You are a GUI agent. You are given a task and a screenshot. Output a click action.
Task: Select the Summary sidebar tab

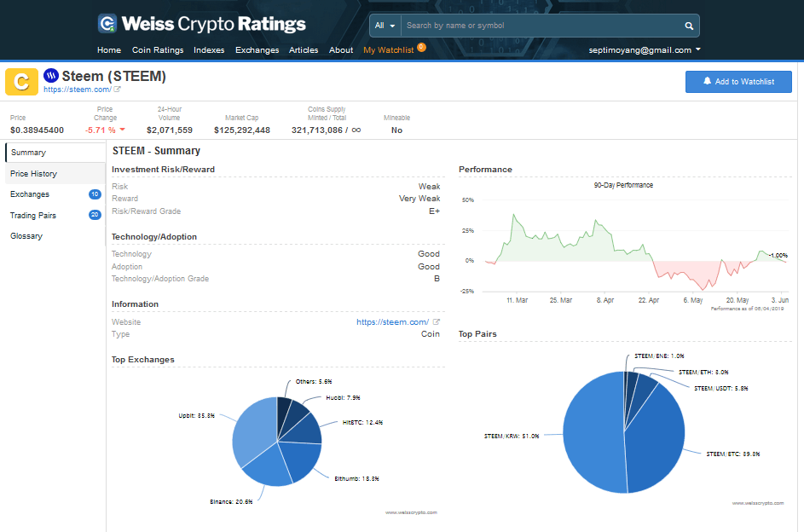pyautogui.click(x=55, y=153)
